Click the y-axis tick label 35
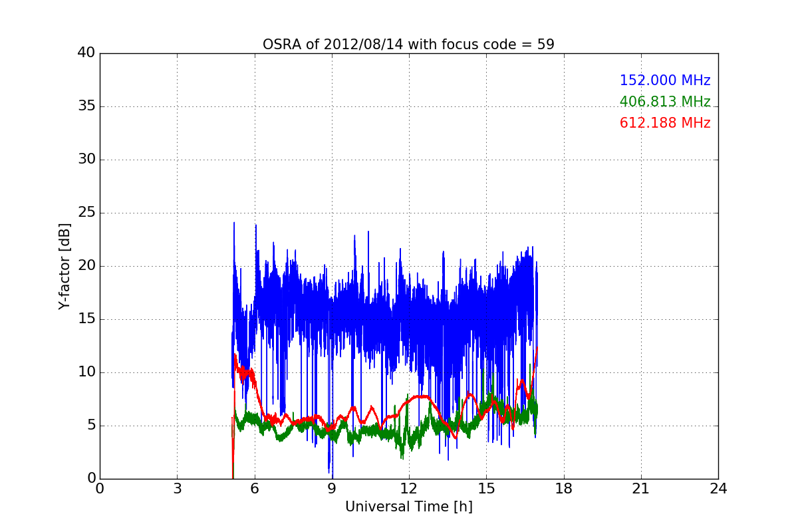 coord(86,106)
